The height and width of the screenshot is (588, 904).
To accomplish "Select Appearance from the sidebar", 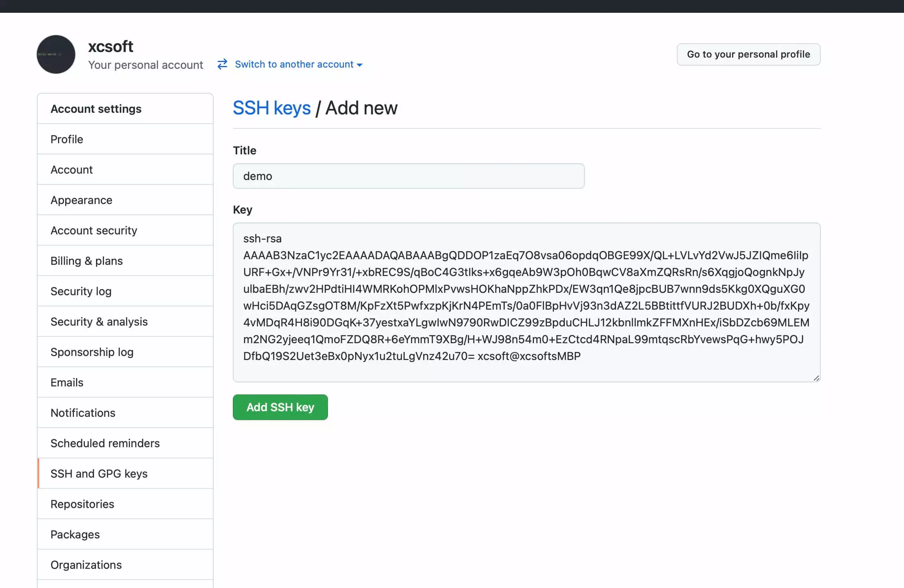I will [x=81, y=200].
